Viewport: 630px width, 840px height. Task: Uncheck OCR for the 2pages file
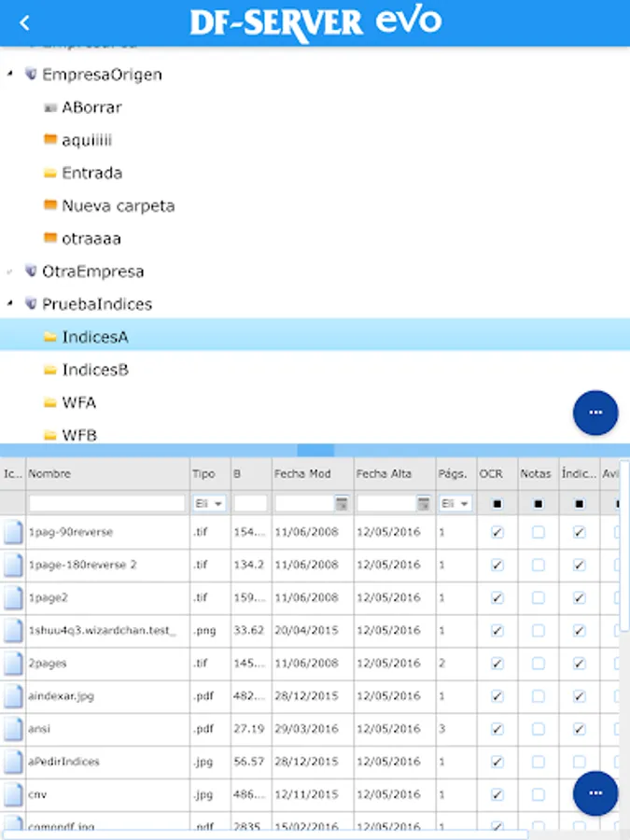coord(497,664)
